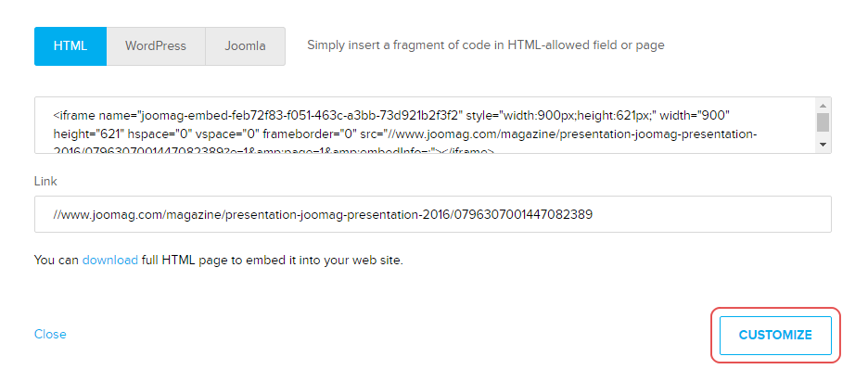Switch to the WordPress tab
Image resolution: width=868 pixels, height=382 pixels.
pyautogui.click(x=156, y=45)
